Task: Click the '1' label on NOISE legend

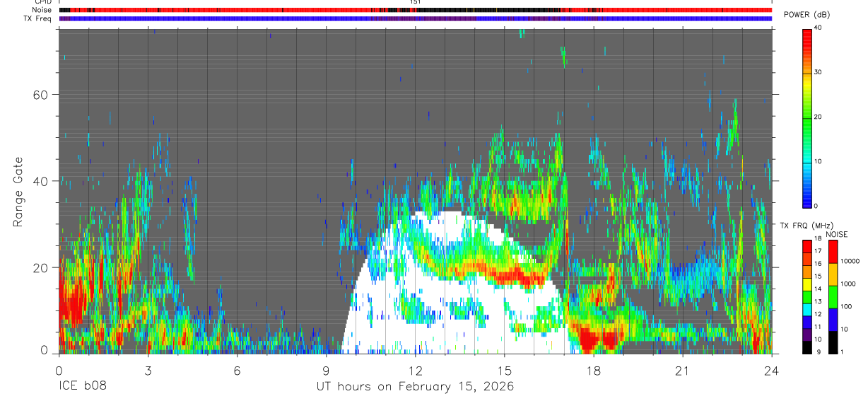Action: tap(842, 351)
